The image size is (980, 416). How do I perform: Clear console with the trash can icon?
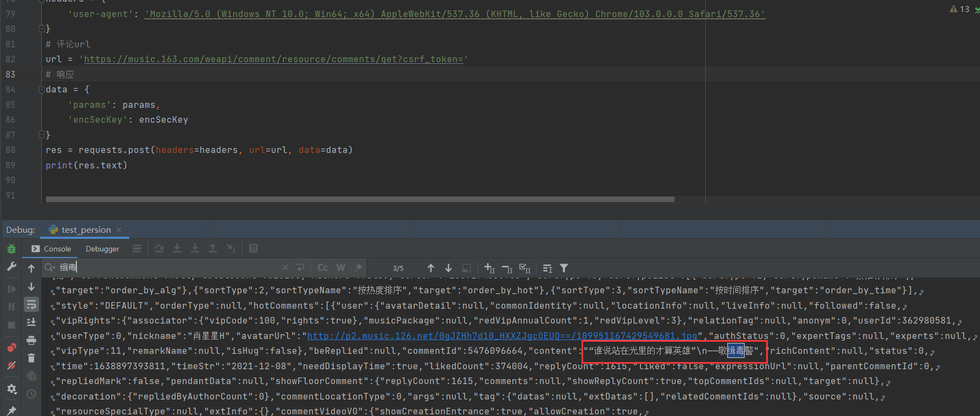[x=31, y=358]
